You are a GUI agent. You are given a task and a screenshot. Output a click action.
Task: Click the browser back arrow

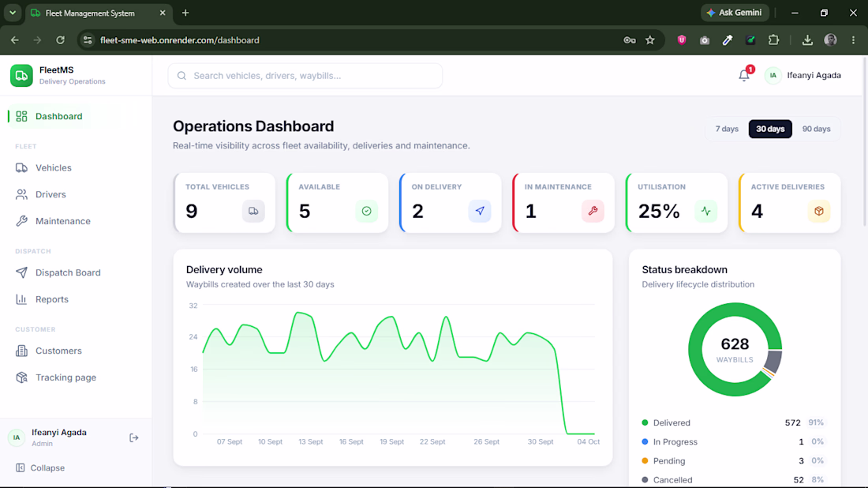(x=15, y=40)
